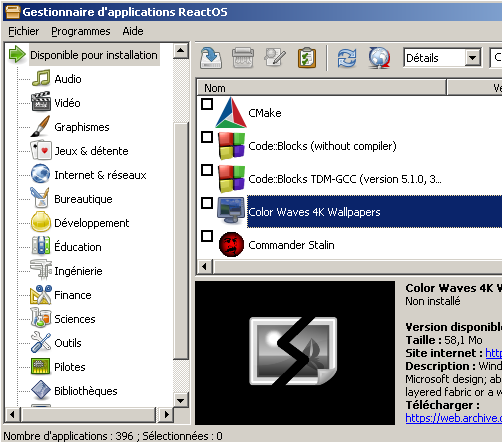
Task: Click tree horizontal scroll left arrow
Action: [x=13, y=415]
